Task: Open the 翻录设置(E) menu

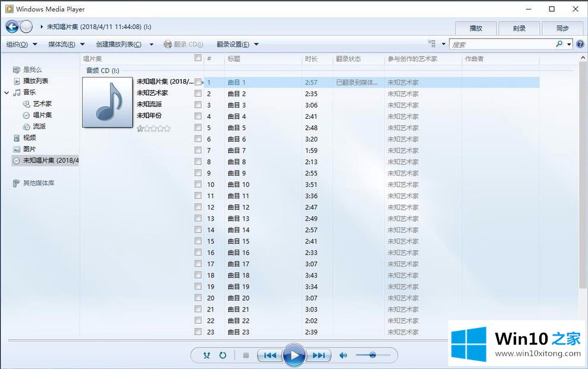Action: pyautogui.click(x=237, y=44)
